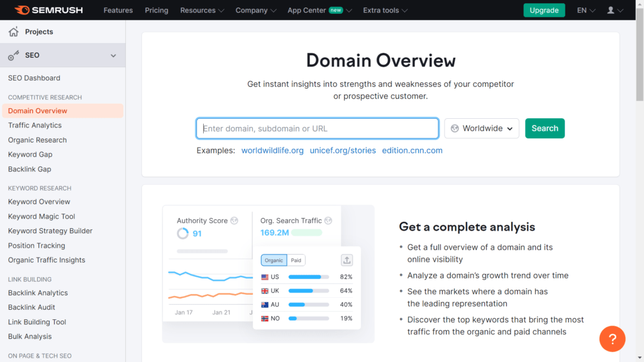The width and height of the screenshot is (644, 362).
Task: Open Keyword Gap tool
Action: pos(30,155)
